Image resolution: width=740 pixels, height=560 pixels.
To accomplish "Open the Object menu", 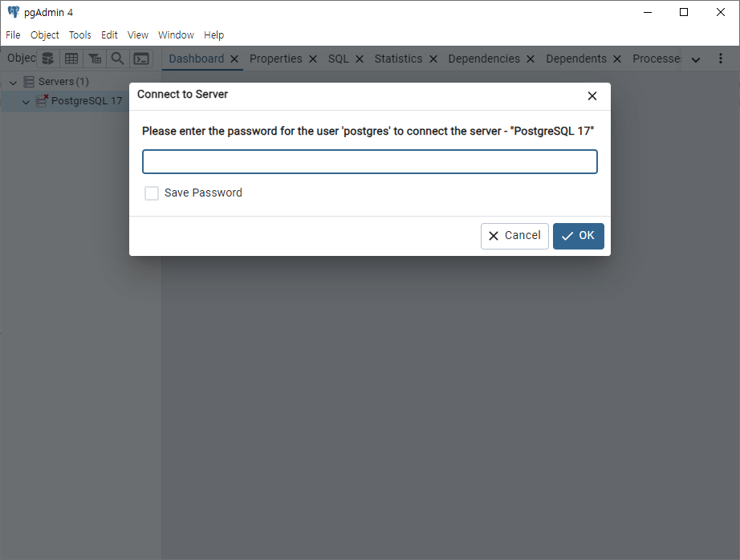I will [x=45, y=35].
